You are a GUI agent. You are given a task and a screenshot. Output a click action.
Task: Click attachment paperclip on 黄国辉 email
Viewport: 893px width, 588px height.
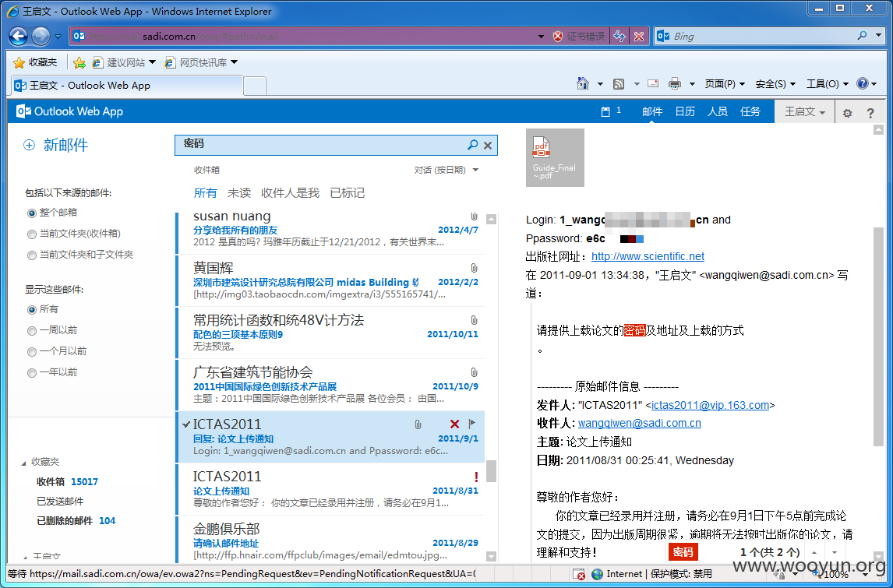(x=474, y=268)
